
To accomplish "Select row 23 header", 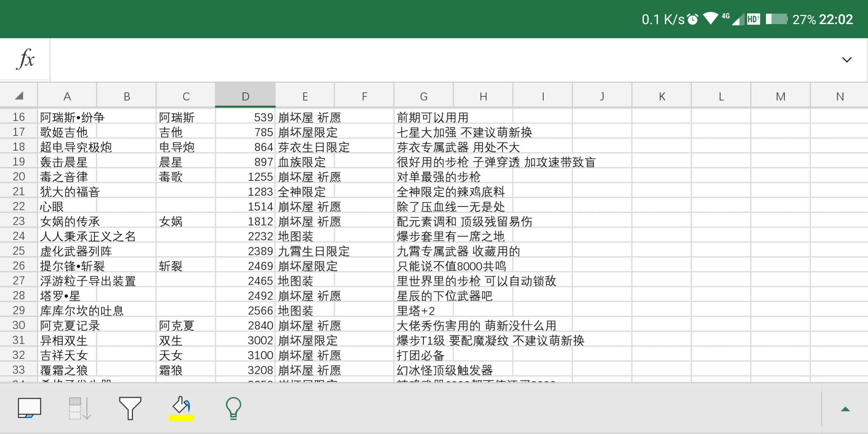I will pos(19,221).
